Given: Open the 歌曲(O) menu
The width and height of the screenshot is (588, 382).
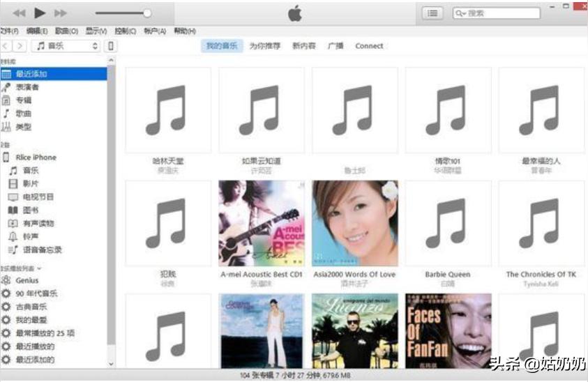Looking at the screenshot, I should click(66, 31).
